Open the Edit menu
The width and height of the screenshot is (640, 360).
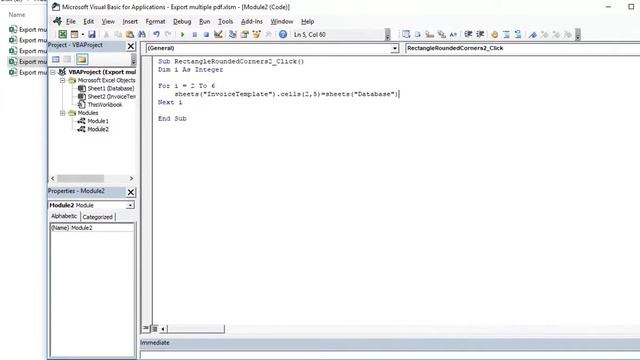click(x=89, y=22)
